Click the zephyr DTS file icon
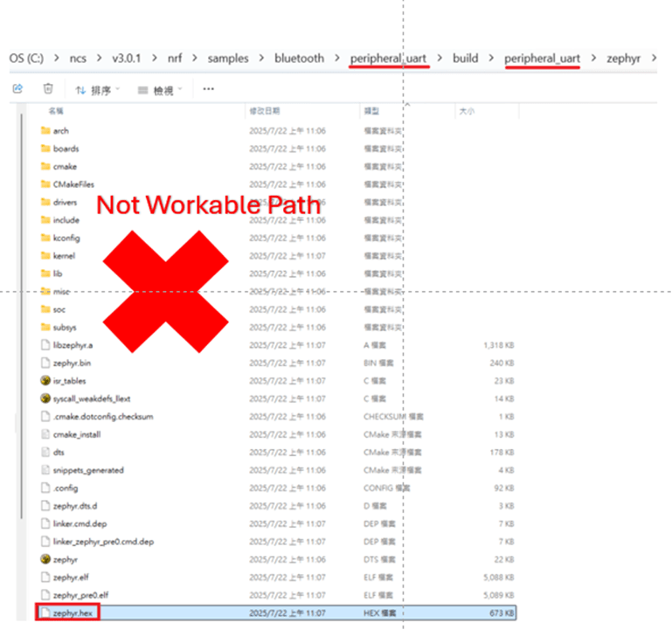The image size is (672, 630). [x=45, y=559]
